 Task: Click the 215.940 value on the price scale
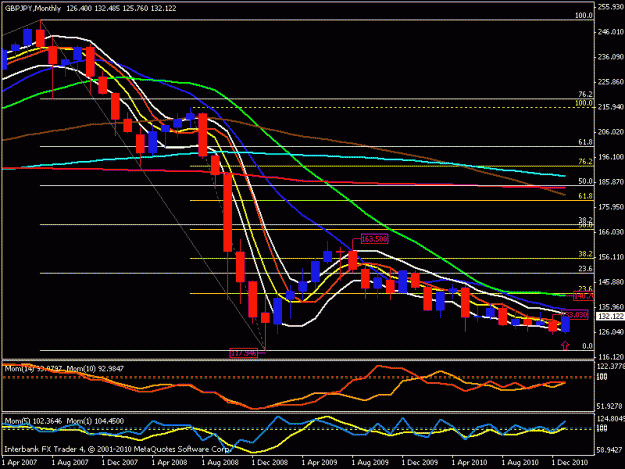point(610,107)
